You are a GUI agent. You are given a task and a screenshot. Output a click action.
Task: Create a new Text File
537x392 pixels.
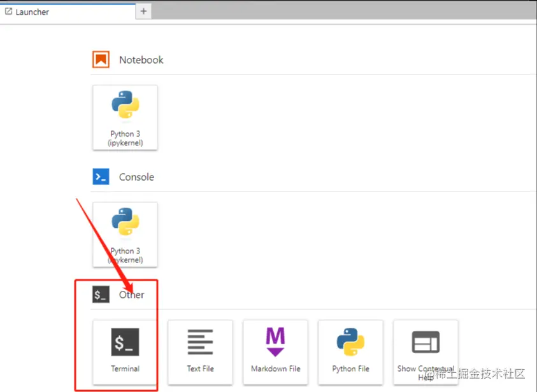[201, 353]
